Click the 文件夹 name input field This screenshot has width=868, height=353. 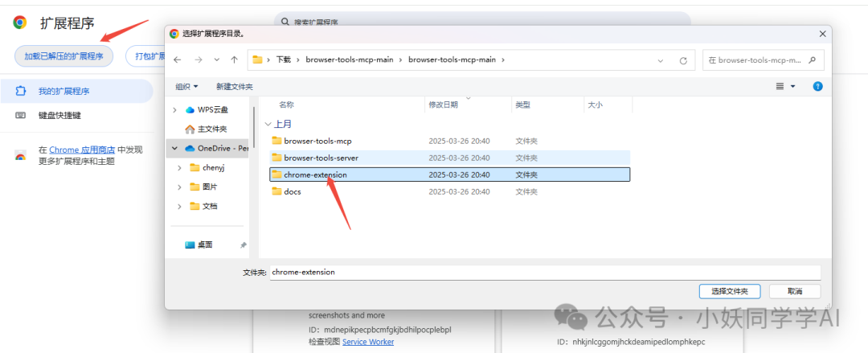(x=545, y=273)
